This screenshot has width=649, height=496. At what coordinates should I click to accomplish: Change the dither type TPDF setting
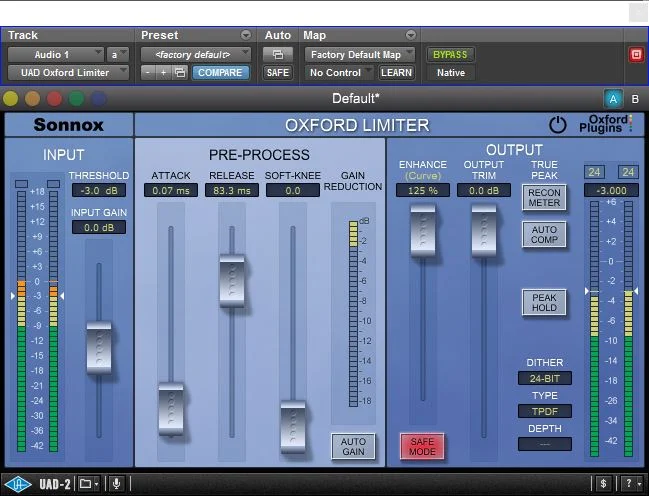545,412
